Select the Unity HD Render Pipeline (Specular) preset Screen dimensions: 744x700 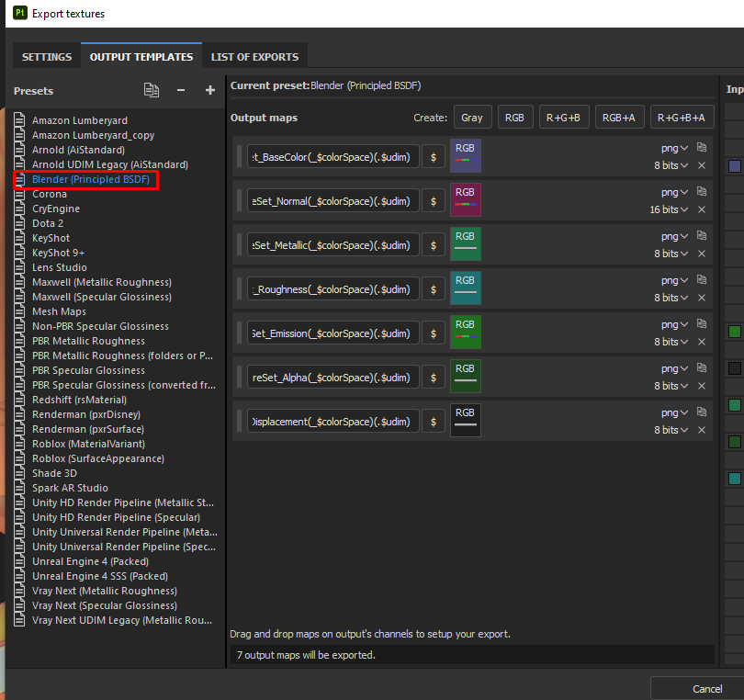tap(116, 518)
